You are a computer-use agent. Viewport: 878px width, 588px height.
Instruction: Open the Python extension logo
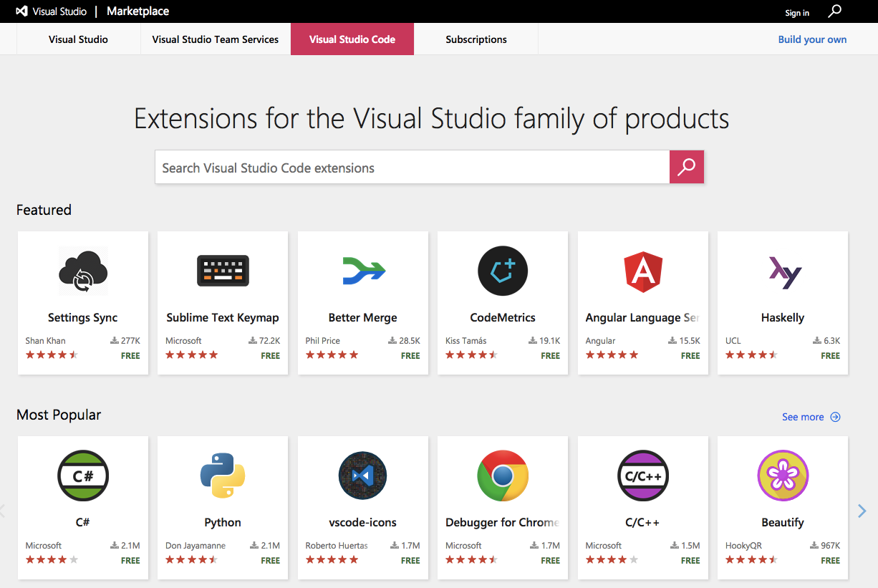click(223, 476)
